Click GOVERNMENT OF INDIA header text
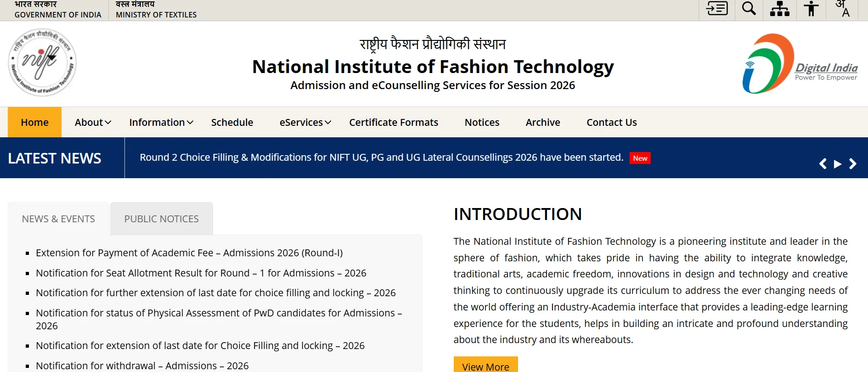 (58, 15)
